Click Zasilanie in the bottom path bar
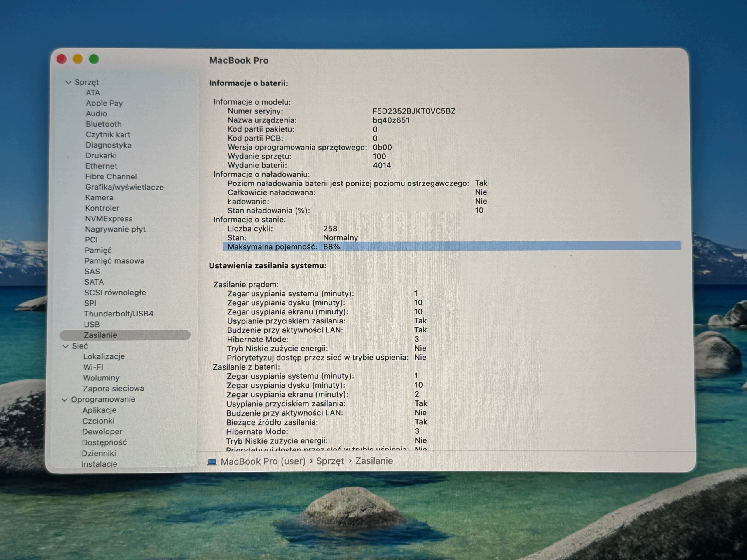The height and width of the screenshot is (560, 747). pyautogui.click(x=374, y=461)
